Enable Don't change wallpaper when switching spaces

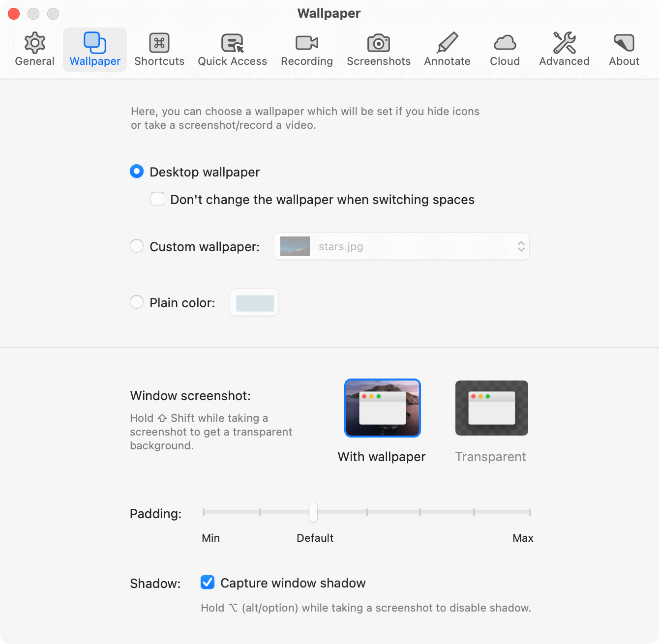[157, 199]
